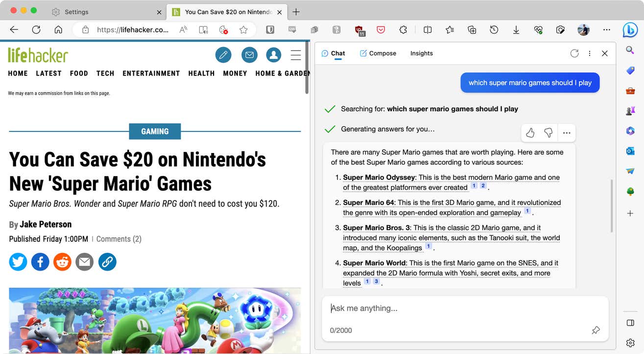Add a sidebar app with plus icon
644x354 pixels.
click(630, 213)
